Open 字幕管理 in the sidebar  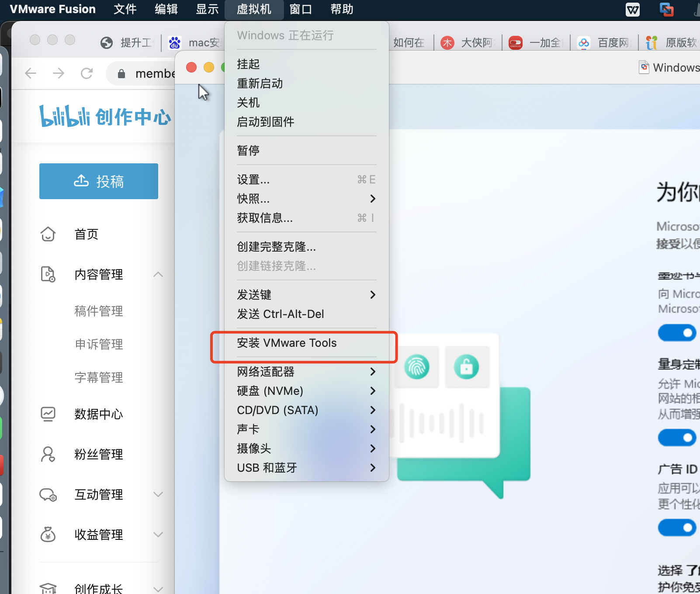[99, 377]
